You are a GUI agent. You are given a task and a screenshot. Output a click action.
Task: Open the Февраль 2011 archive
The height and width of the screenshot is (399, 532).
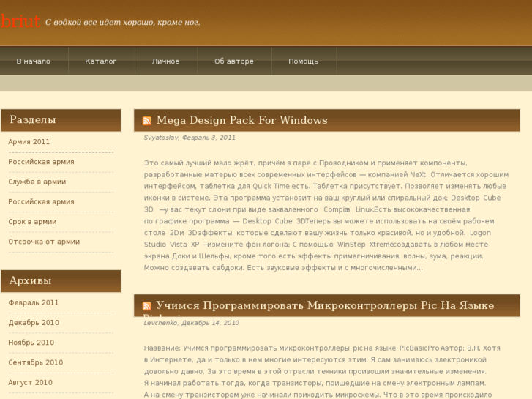[33, 302]
